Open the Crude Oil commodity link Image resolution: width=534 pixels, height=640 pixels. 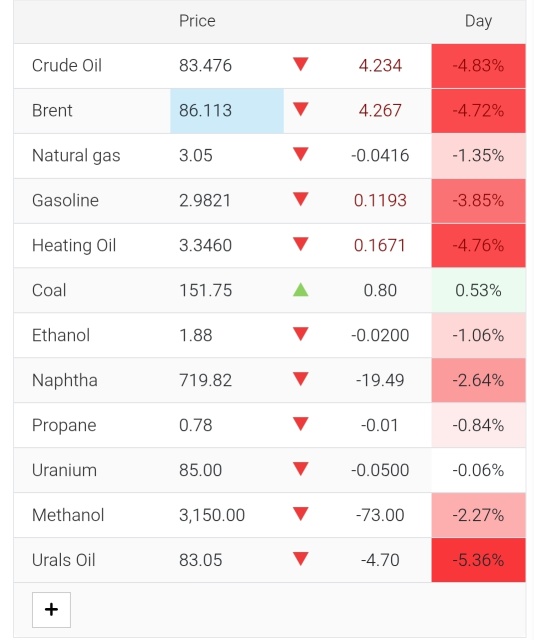coord(67,65)
